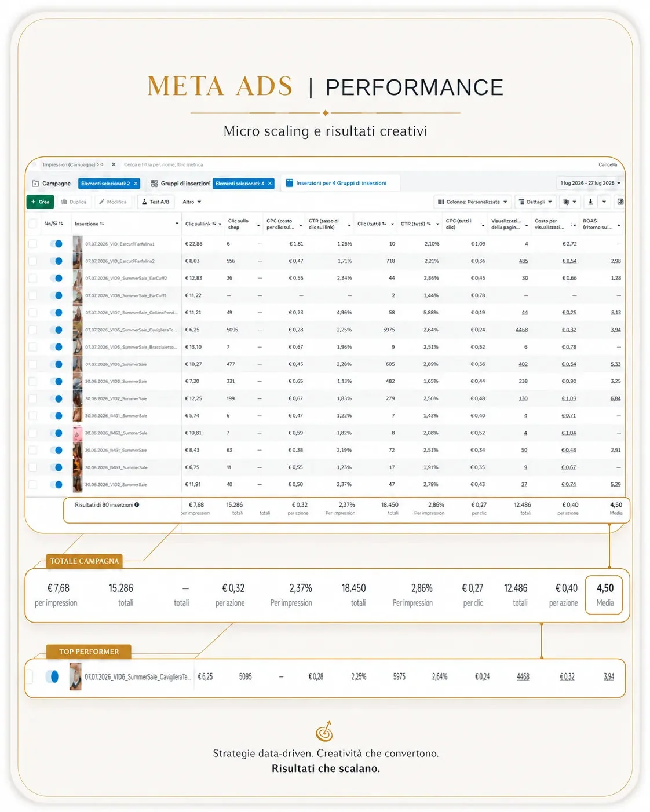Open dropdown arrow next to export icon
The width and height of the screenshot is (650, 812).
604,202
